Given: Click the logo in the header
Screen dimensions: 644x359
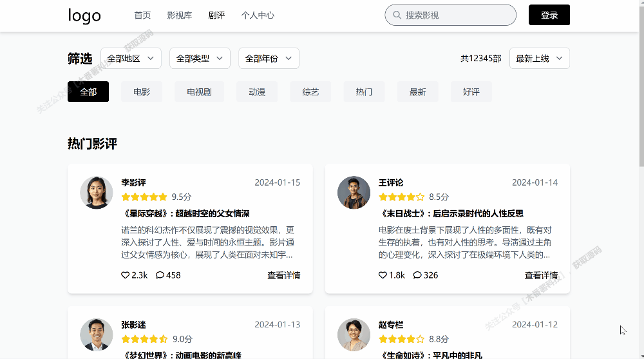Looking at the screenshot, I should click(x=84, y=15).
